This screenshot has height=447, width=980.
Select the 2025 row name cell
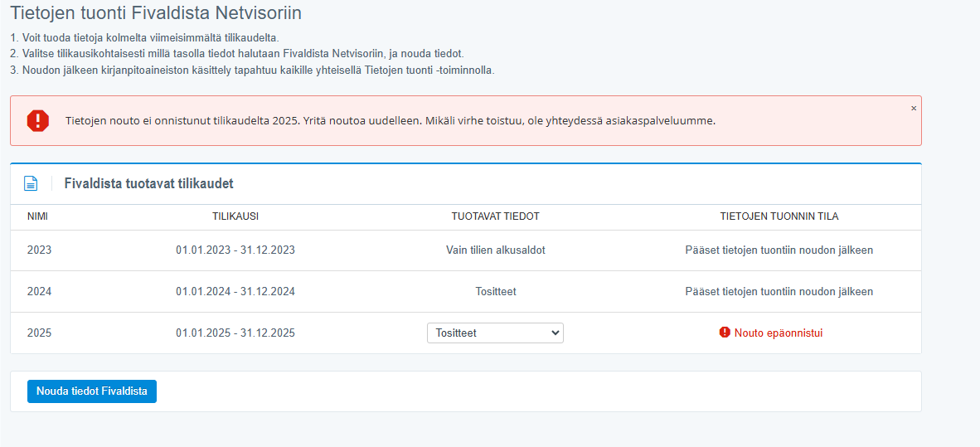tap(39, 333)
